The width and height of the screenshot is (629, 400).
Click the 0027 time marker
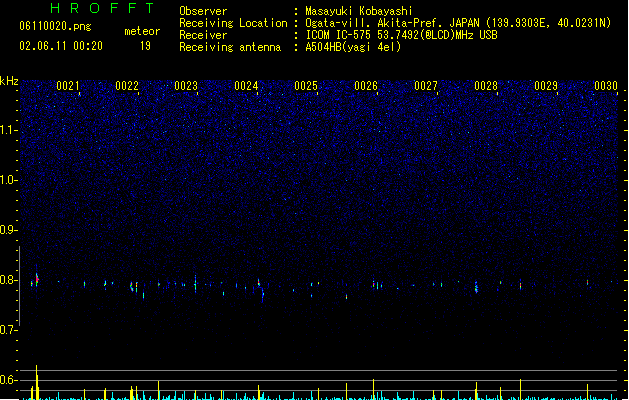(426, 86)
